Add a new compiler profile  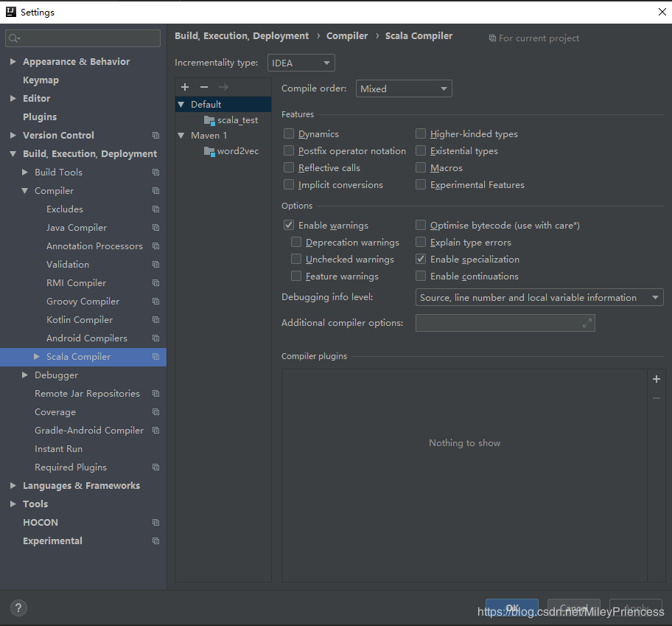coord(184,87)
